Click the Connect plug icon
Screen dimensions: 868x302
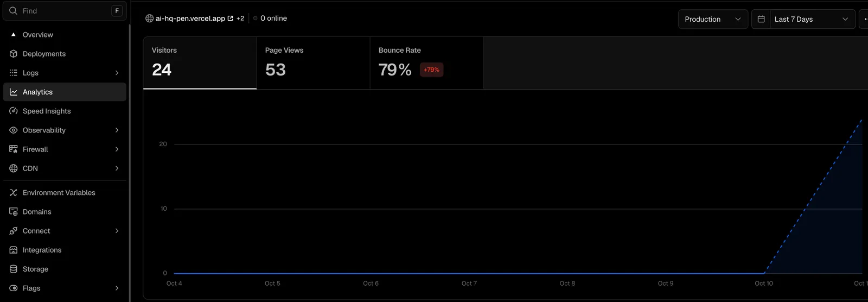(x=14, y=231)
